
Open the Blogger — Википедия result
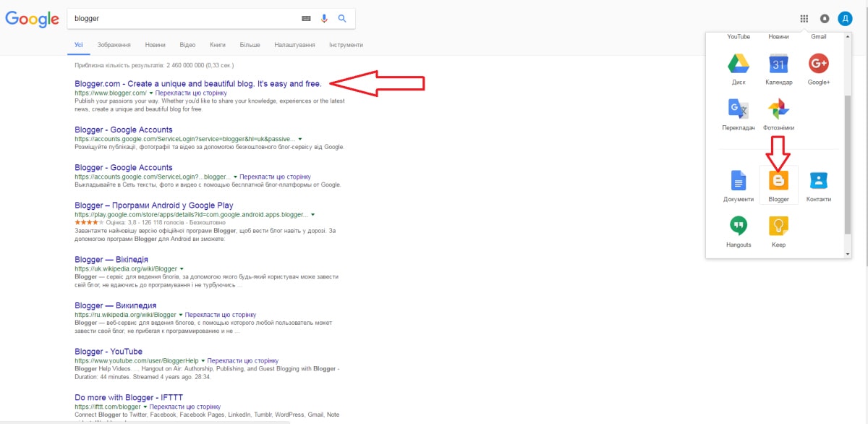[x=116, y=305]
